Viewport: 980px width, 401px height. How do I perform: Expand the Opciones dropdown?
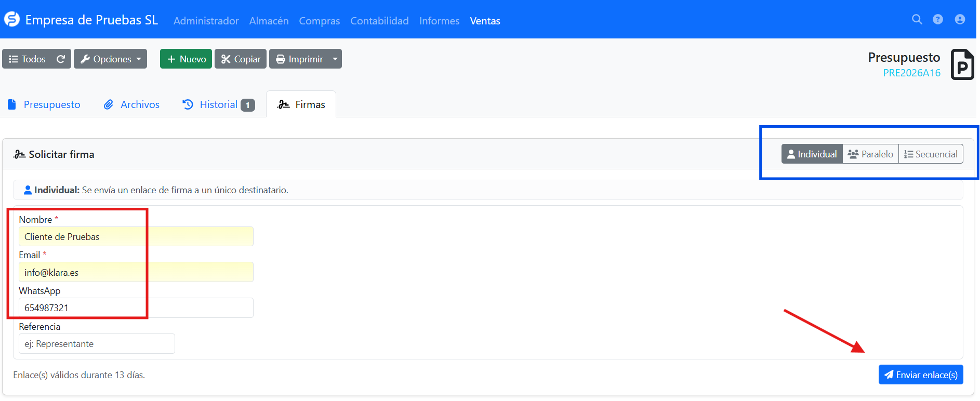[111, 59]
